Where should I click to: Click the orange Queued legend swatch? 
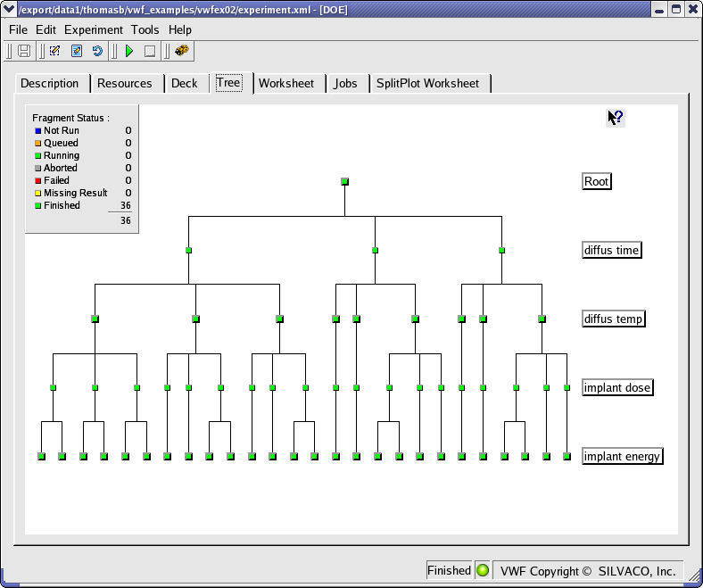tap(38, 143)
